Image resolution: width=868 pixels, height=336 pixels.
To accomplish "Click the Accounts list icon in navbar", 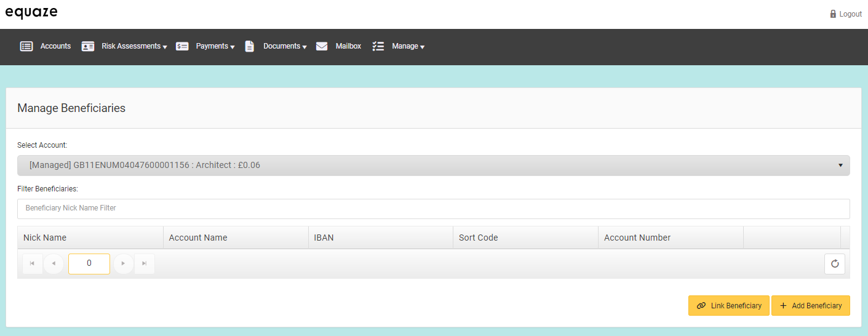I will pos(26,46).
